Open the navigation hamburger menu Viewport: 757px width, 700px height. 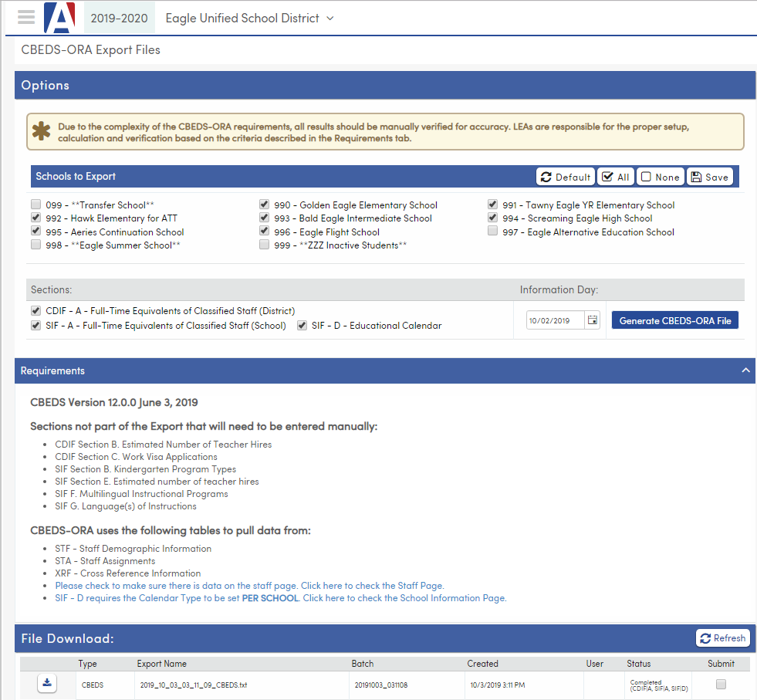(25, 17)
